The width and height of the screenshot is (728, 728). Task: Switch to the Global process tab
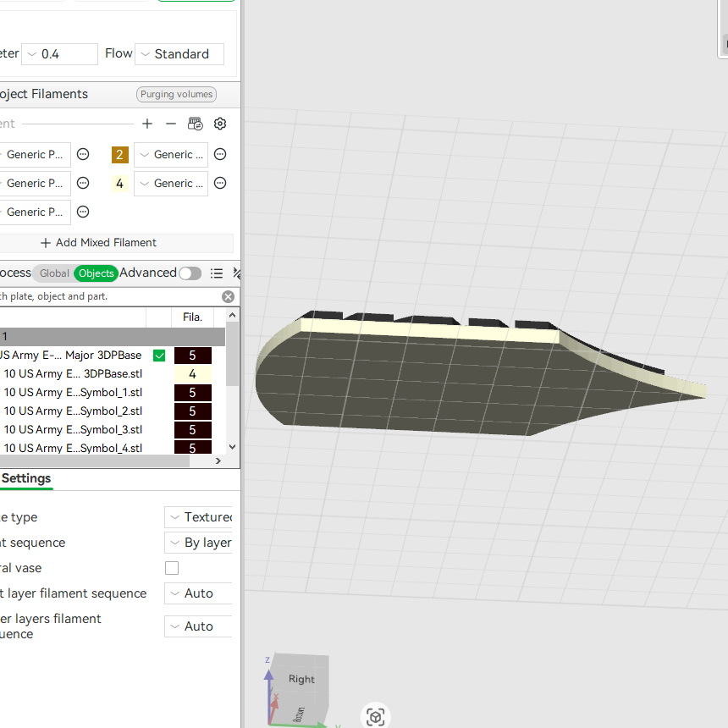54,273
